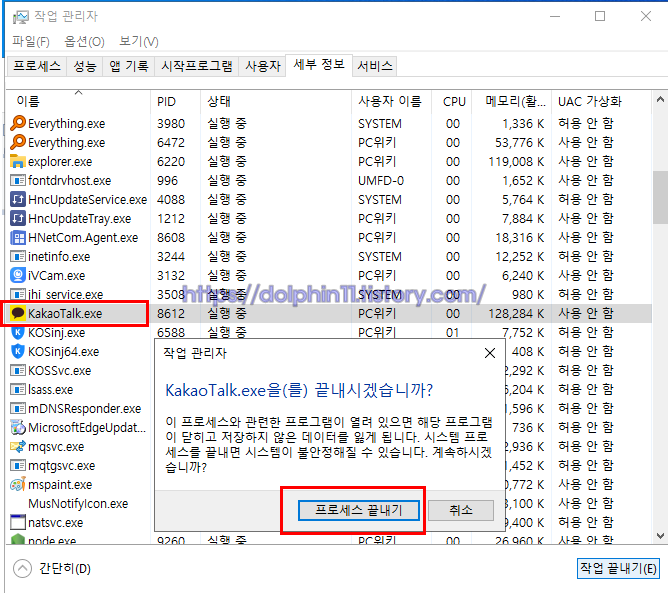The image size is (668, 593).
Task: Click the 119,008 K memory value
Action: [x=516, y=161]
